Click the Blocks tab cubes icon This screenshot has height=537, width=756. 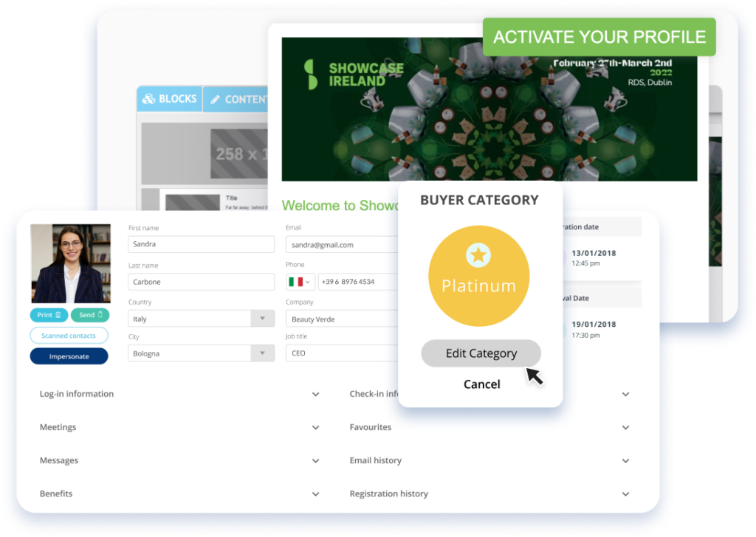click(148, 99)
